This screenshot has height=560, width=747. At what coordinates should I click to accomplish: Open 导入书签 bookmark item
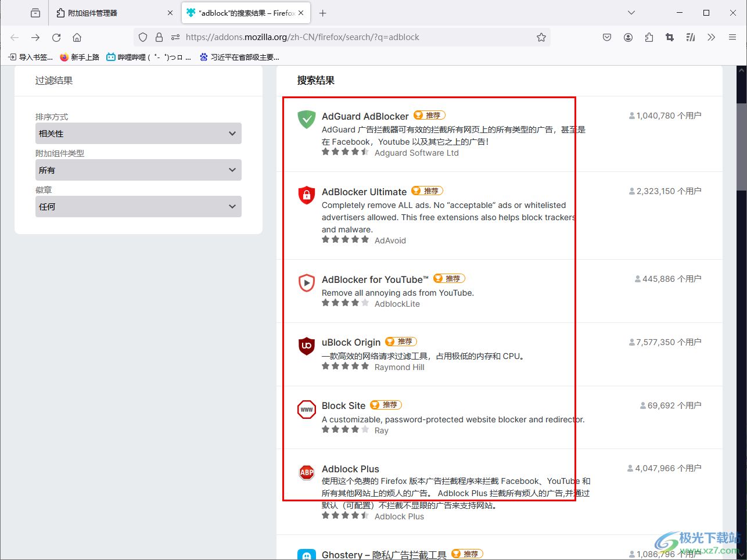(30, 57)
